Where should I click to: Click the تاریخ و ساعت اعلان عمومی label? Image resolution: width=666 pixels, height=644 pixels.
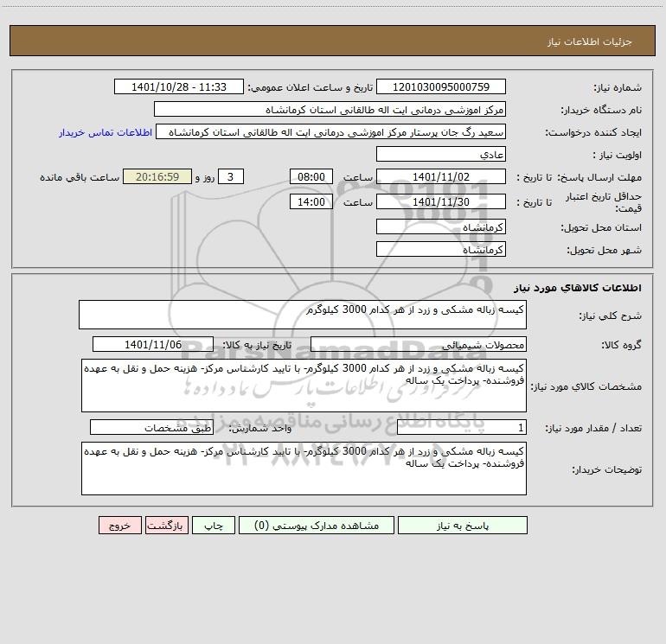311,87
